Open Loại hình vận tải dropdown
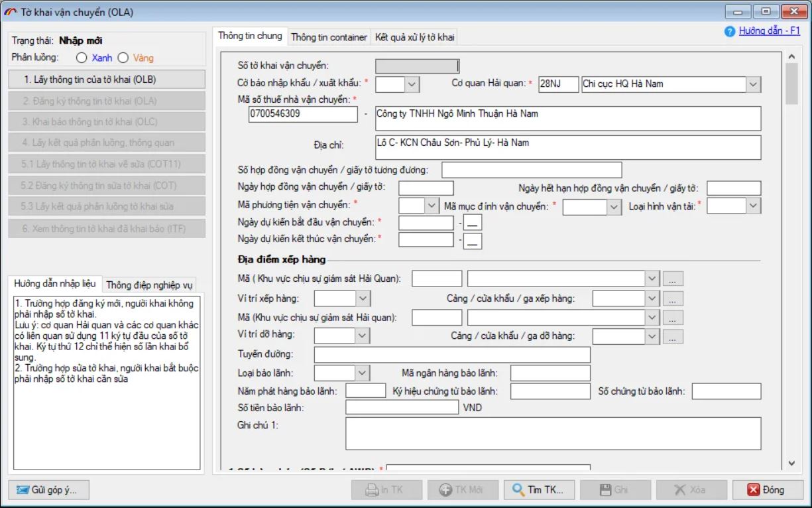The width and height of the screenshot is (812, 508). point(753,206)
